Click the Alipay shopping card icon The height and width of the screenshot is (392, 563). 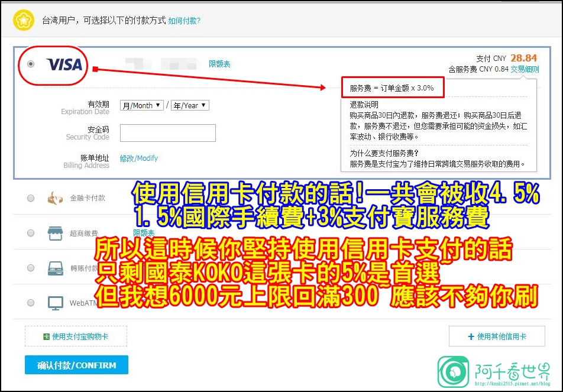pos(46,336)
